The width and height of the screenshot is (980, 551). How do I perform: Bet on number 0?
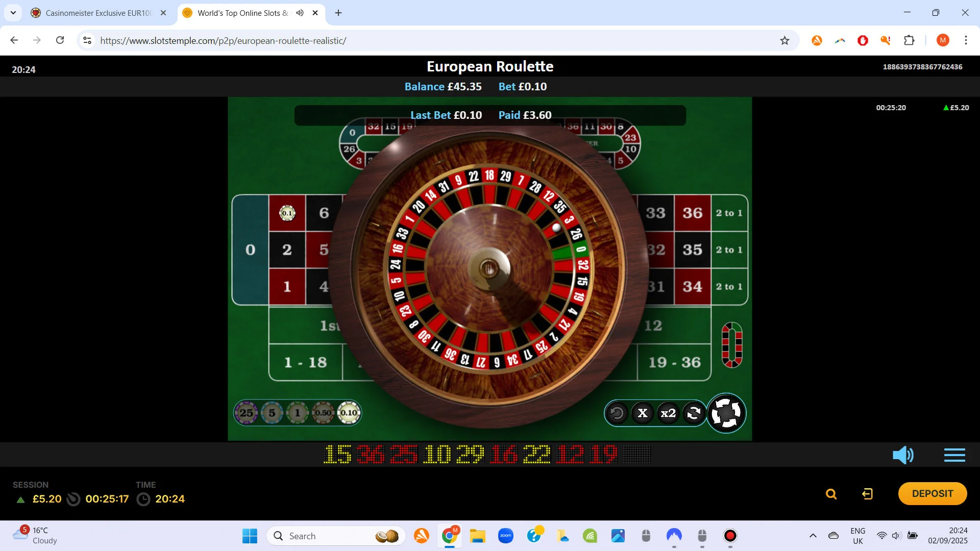(250, 249)
